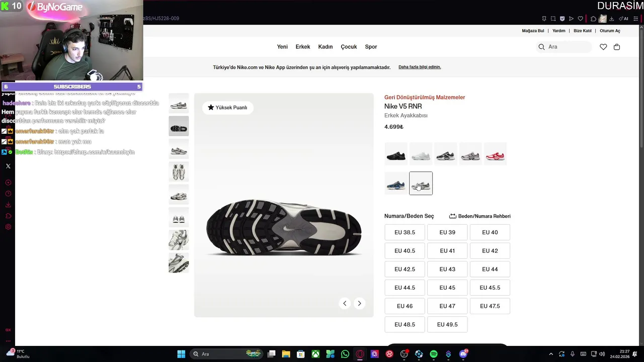Open the Beden/Numara Rehberi size guide
The height and width of the screenshot is (362, 644).
coord(480,216)
